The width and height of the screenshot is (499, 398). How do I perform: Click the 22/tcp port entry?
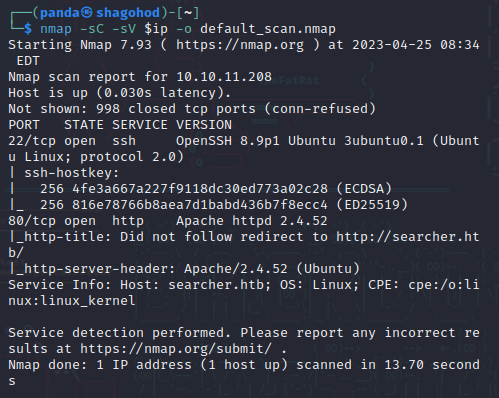click(32, 141)
